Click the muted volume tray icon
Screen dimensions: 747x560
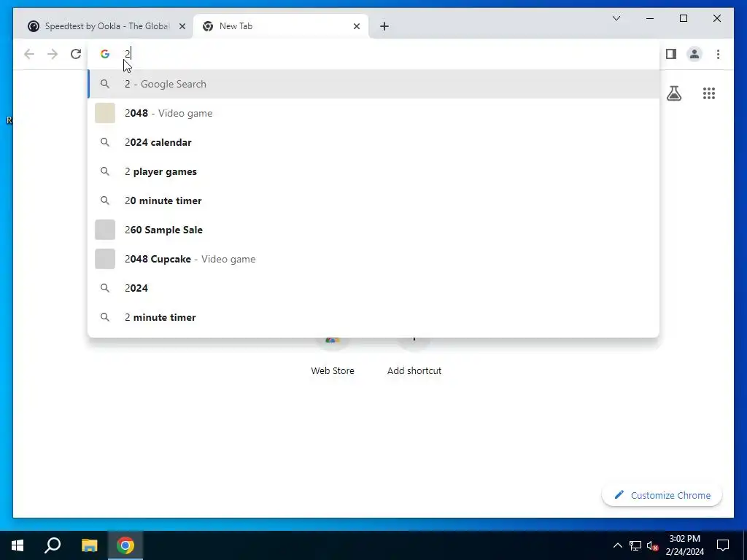point(653,545)
